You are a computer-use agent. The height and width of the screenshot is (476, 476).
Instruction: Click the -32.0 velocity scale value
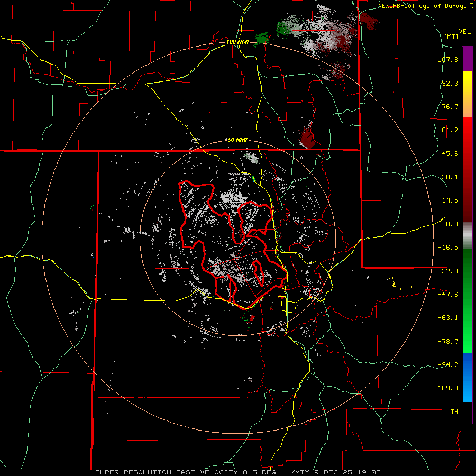(x=448, y=271)
